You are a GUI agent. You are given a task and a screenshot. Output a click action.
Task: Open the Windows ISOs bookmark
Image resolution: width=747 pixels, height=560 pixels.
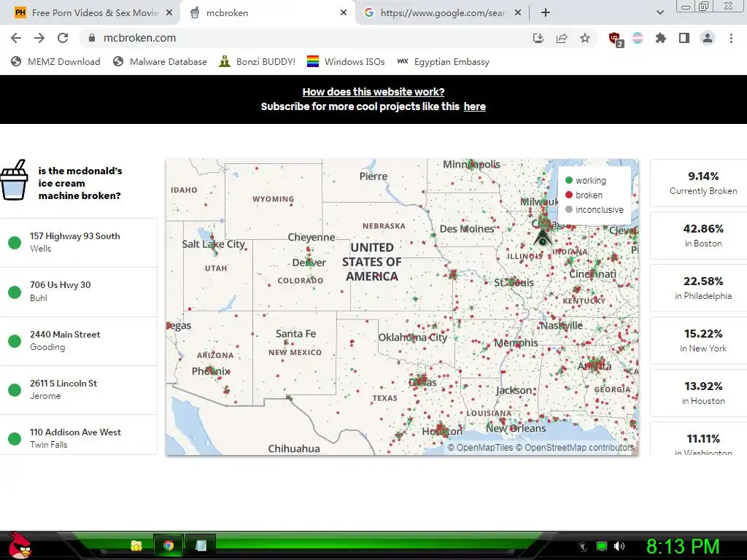[346, 61]
